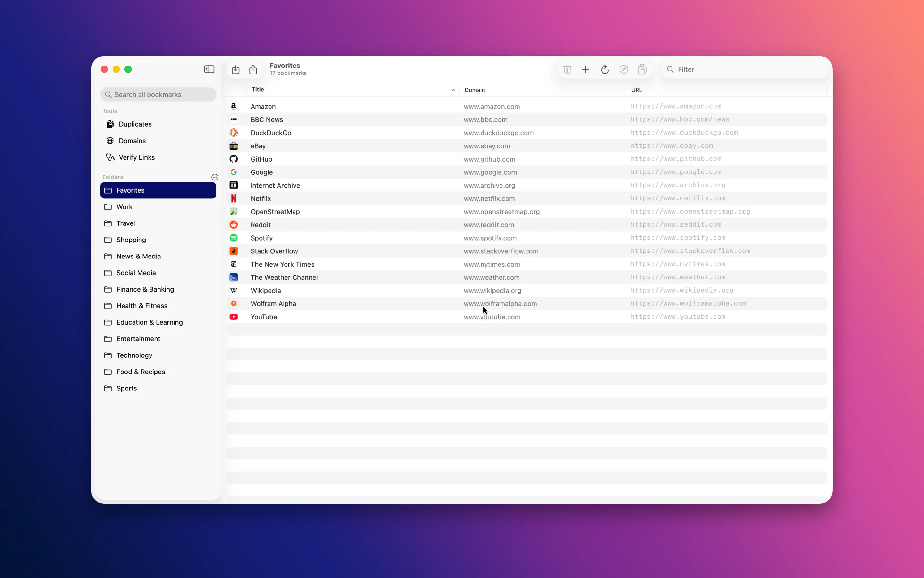The width and height of the screenshot is (924, 578).
Task: Click the refresh icon in toolbar
Action: point(605,69)
